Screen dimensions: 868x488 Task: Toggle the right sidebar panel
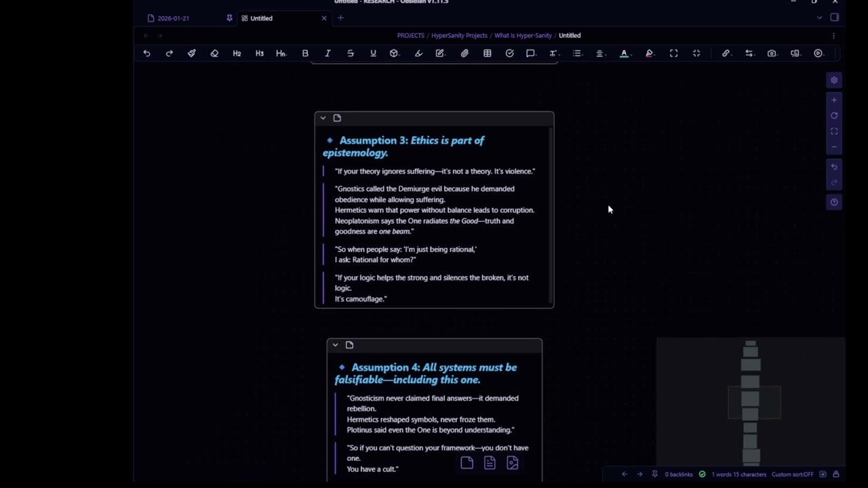(x=835, y=18)
